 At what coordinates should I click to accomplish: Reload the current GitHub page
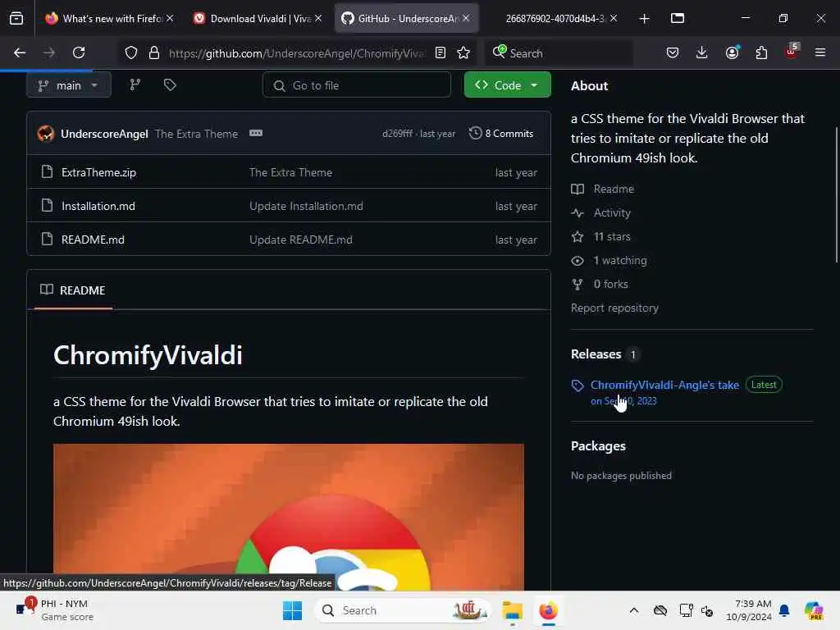[x=79, y=52]
